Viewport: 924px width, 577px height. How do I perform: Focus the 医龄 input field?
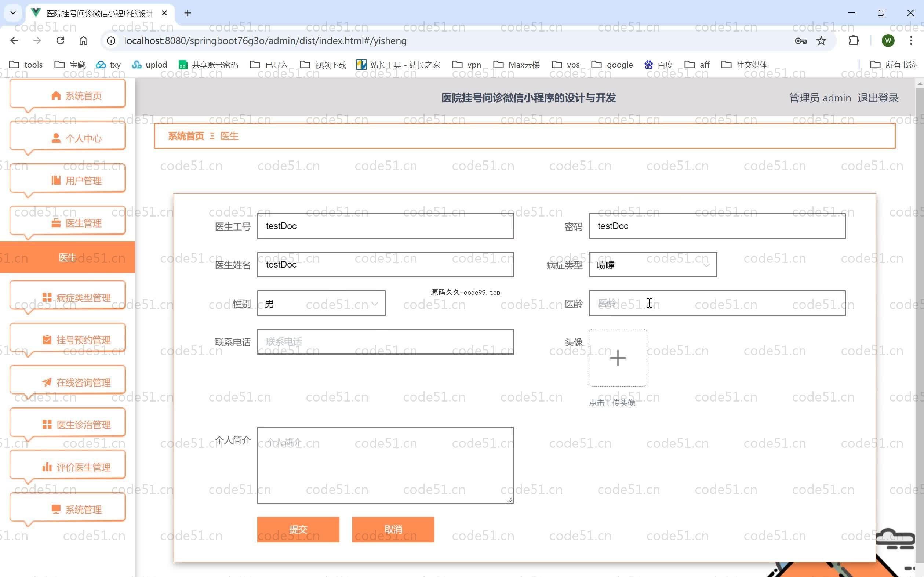click(717, 304)
